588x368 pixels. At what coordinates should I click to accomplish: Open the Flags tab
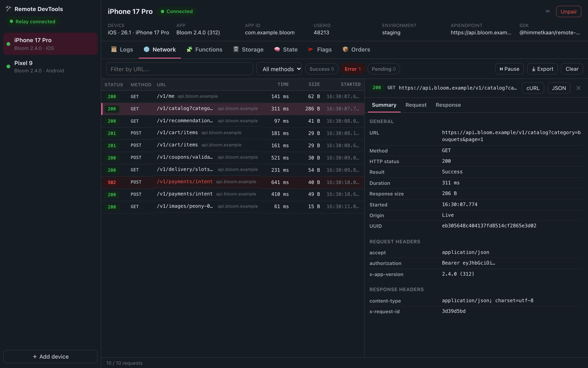[320, 50]
